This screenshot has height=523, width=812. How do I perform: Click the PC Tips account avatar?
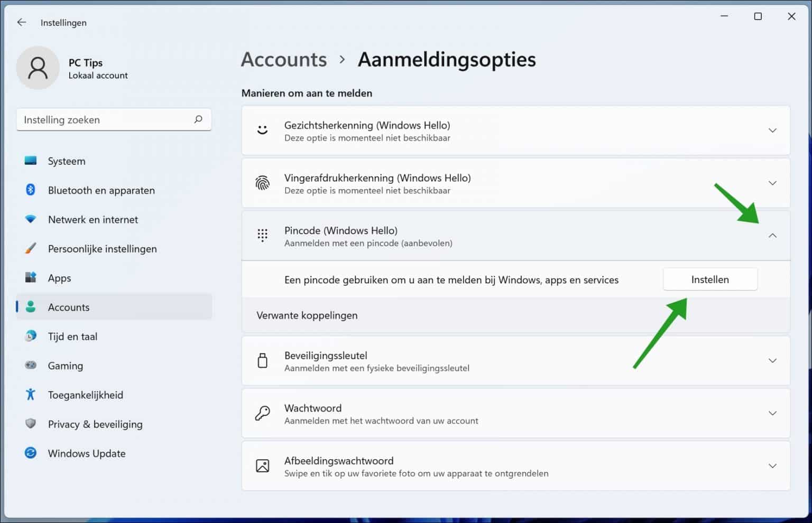click(38, 68)
